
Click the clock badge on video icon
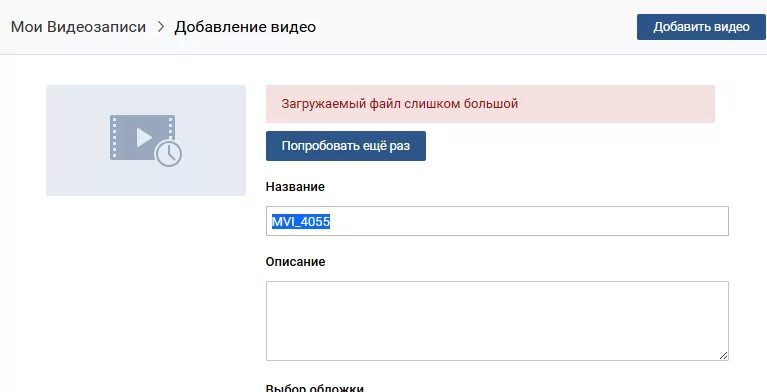[169, 154]
